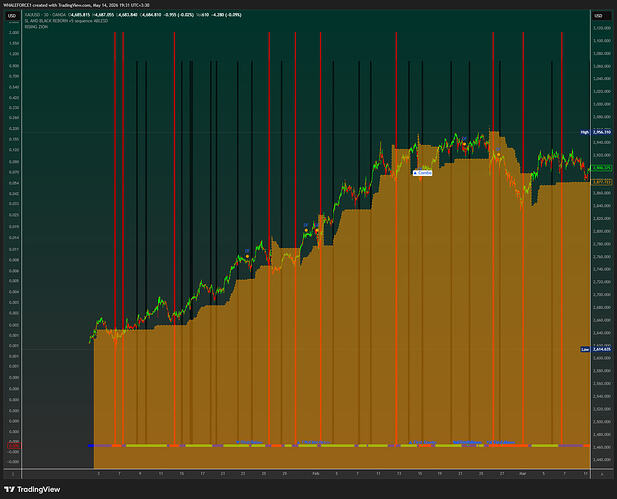Click the orange indicator value tag on right scale
This screenshot has width=617, height=499.
point(602,182)
